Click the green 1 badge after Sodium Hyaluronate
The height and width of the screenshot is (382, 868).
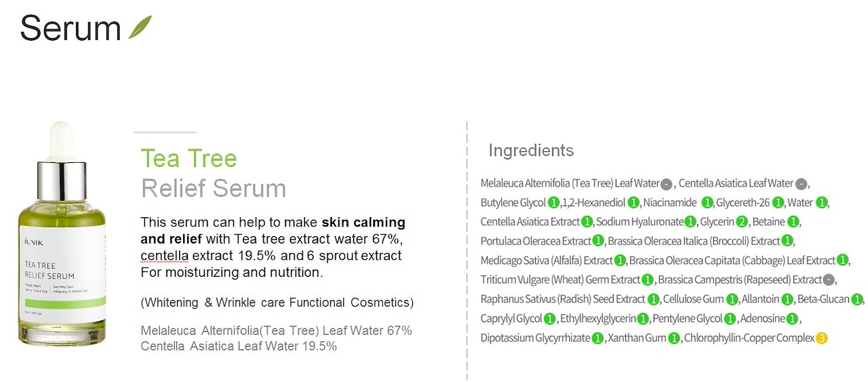pyautogui.click(x=691, y=222)
